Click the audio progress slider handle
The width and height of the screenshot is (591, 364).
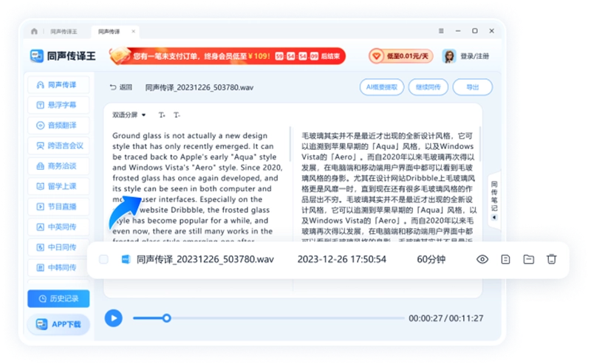coord(167,317)
